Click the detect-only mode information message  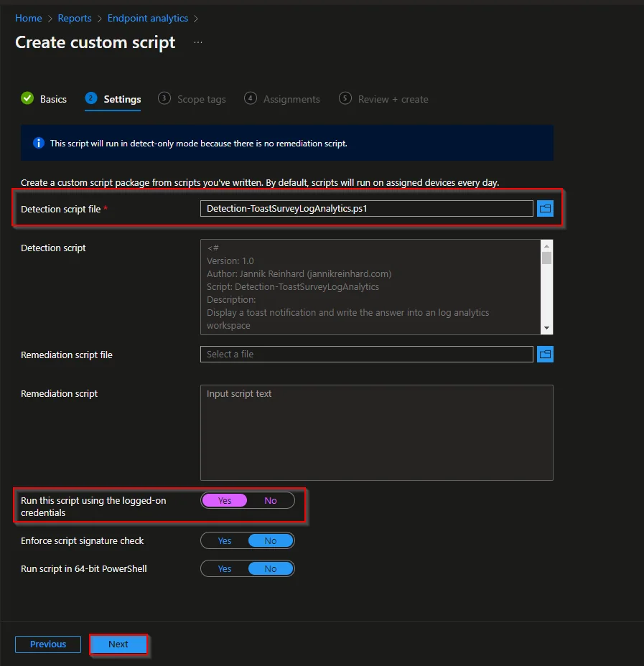pyautogui.click(x=198, y=144)
